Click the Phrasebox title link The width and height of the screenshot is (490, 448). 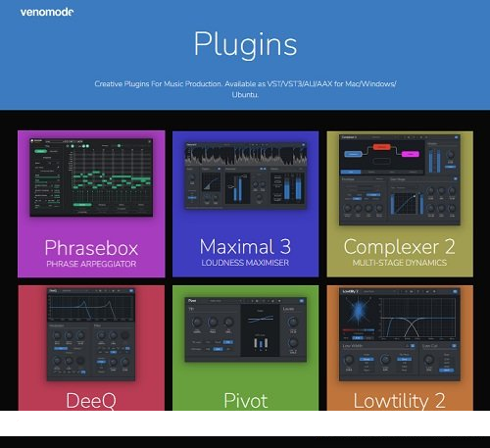pos(91,248)
